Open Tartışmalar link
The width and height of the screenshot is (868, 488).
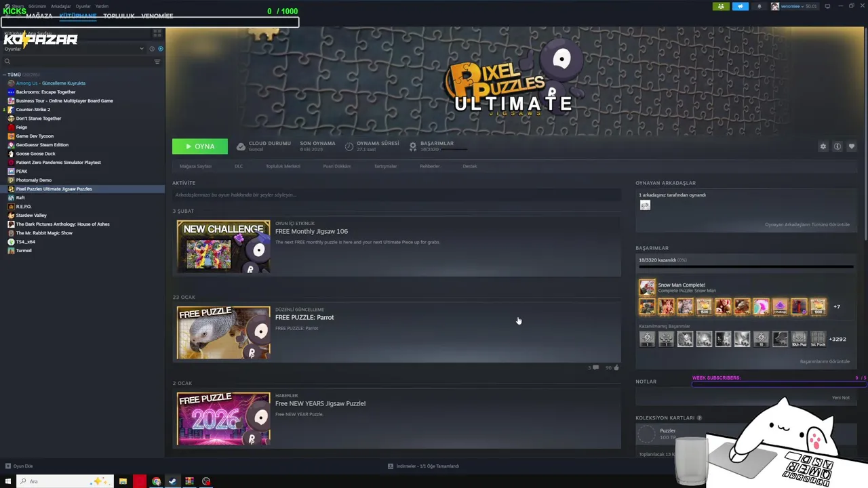click(385, 166)
